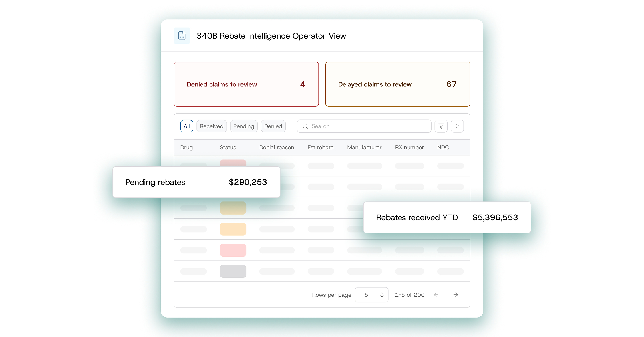The height and width of the screenshot is (337, 644).
Task: Click the Rows per page label
Action: point(331,295)
